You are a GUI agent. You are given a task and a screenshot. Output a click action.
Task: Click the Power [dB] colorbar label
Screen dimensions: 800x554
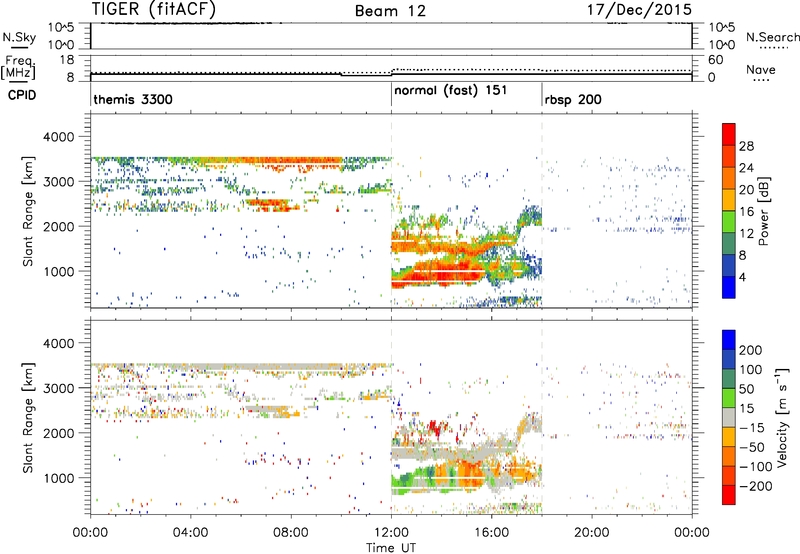(x=764, y=211)
